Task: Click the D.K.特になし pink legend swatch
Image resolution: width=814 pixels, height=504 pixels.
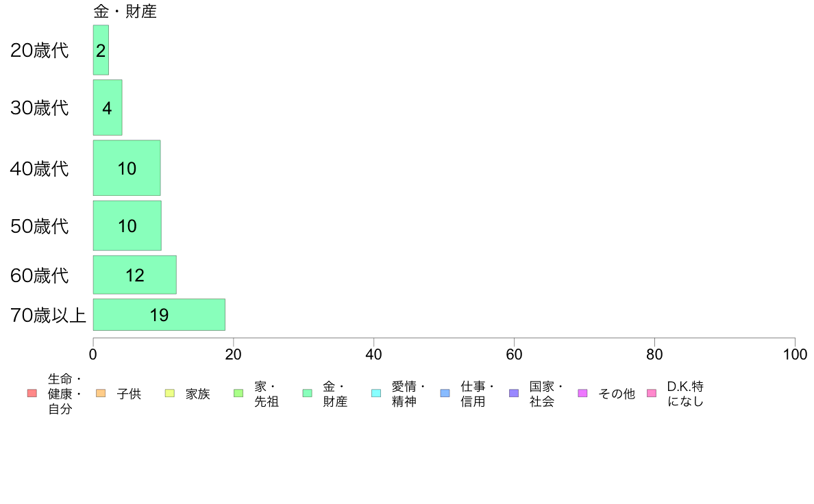Action: click(652, 394)
